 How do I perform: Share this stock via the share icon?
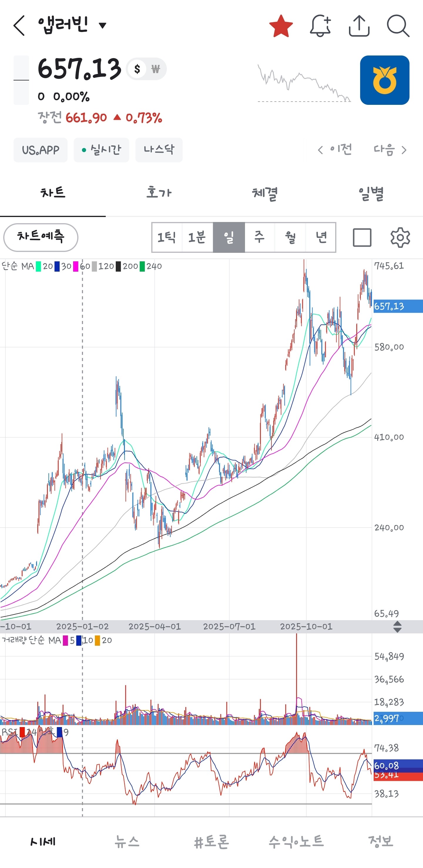click(x=359, y=26)
